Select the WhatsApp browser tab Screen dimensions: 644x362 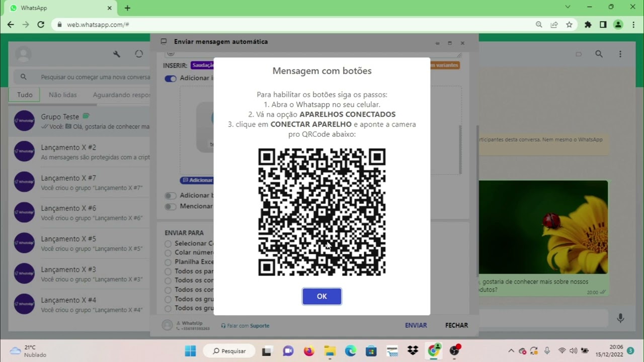pos(60,8)
